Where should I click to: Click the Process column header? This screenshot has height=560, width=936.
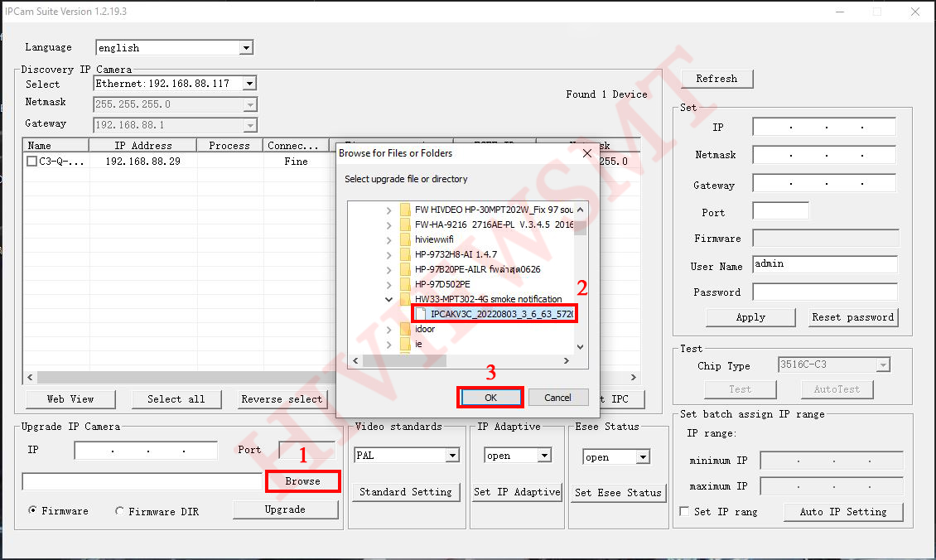[229, 145]
